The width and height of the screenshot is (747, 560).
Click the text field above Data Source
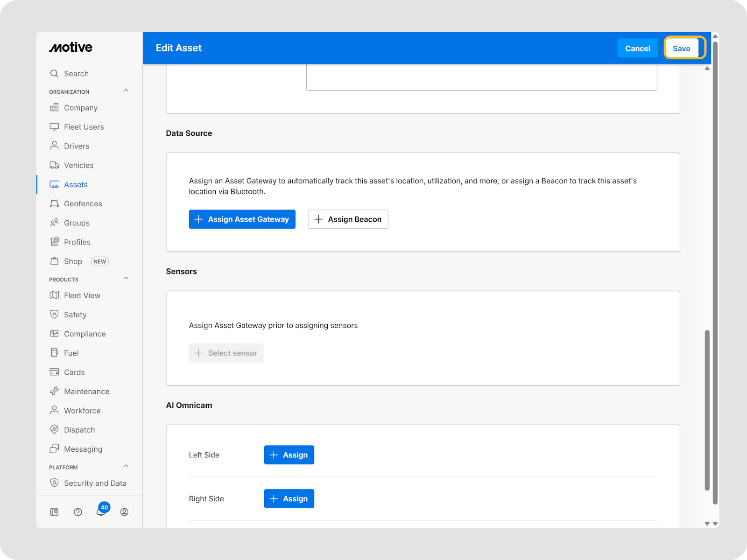point(481,77)
